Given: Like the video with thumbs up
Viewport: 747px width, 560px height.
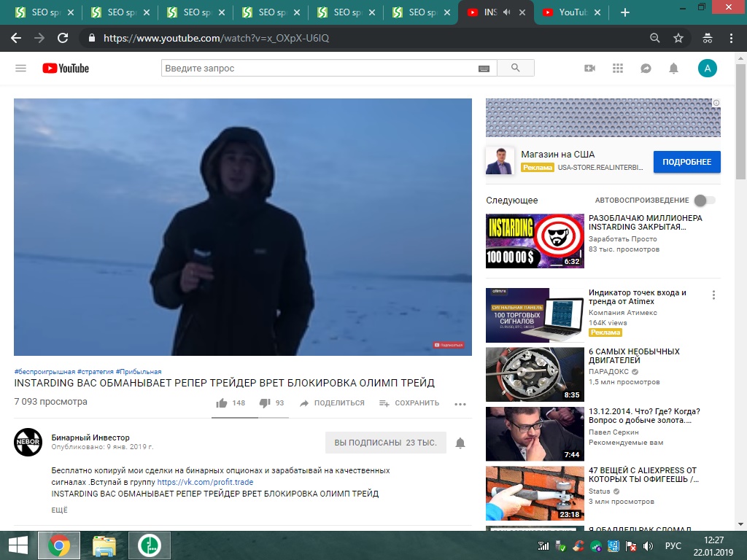Looking at the screenshot, I should coord(222,403).
